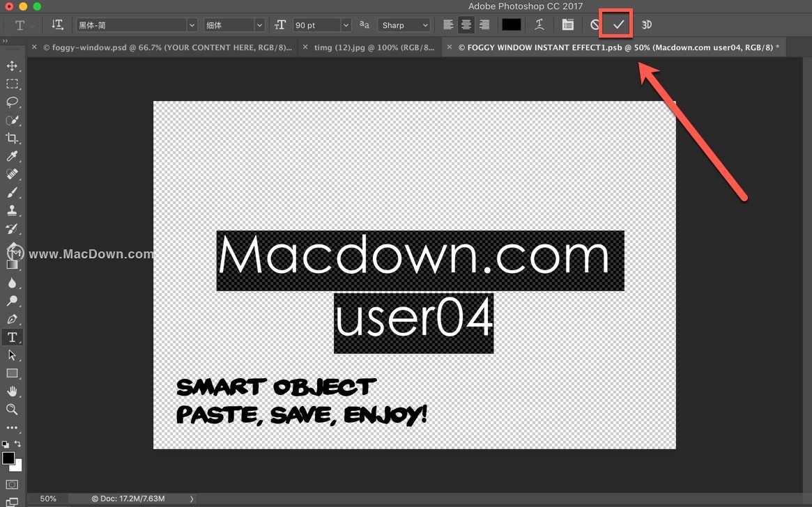
Task: Select the Gradient tool
Action: coord(12,265)
